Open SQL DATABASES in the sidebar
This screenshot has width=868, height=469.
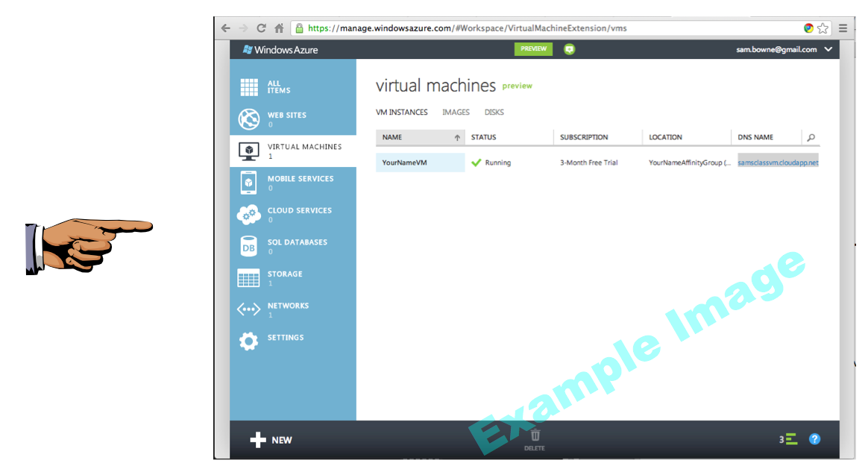pos(293,246)
